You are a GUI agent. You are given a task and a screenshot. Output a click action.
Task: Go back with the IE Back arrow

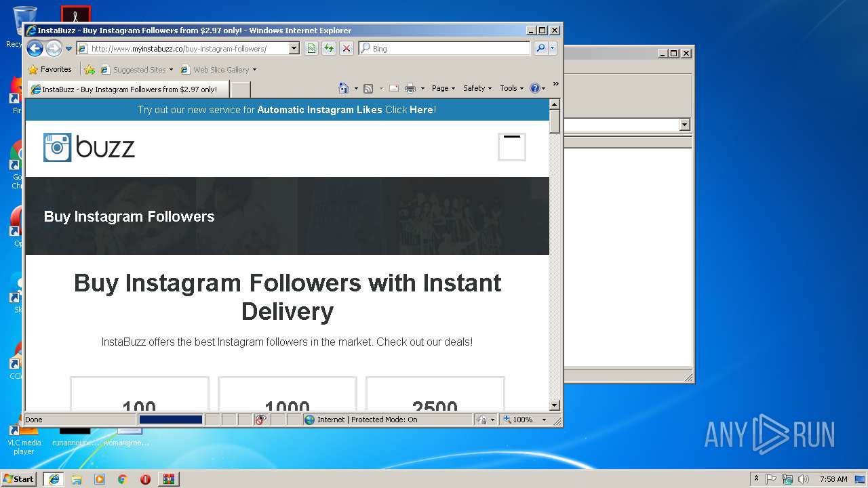(x=35, y=48)
